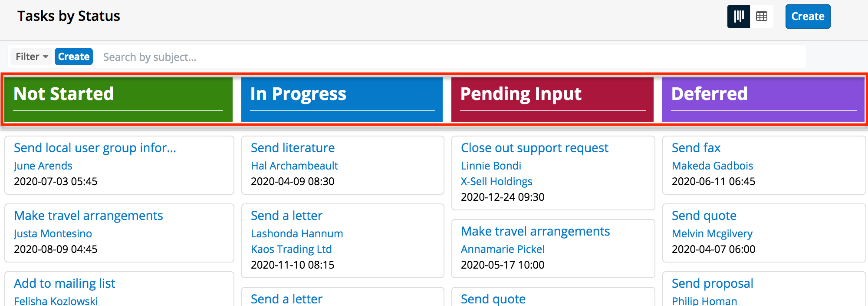The width and height of the screenshot is (868, 306).
Task: Open the Close out support request task
Action: [x=534, y=148]
